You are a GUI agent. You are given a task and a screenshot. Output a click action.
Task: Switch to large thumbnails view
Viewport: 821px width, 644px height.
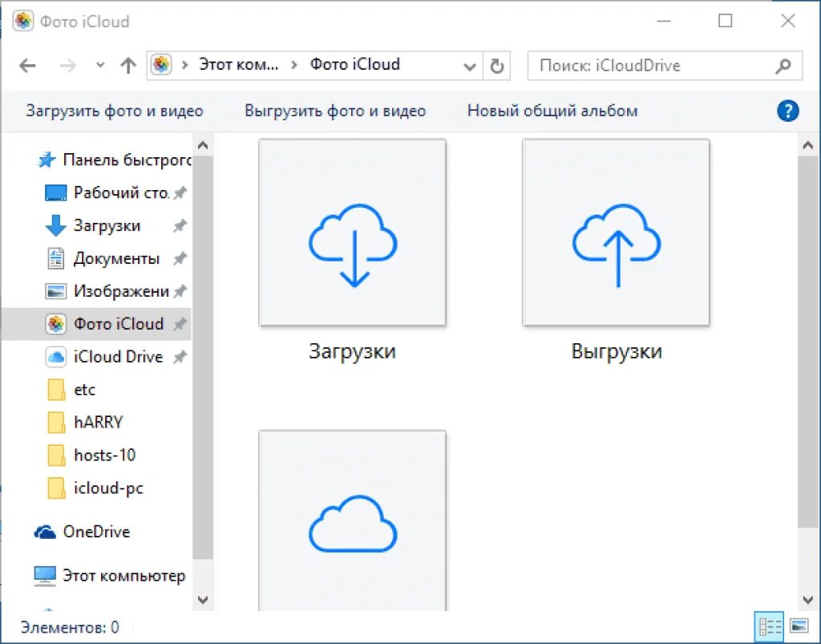(799, 626)
